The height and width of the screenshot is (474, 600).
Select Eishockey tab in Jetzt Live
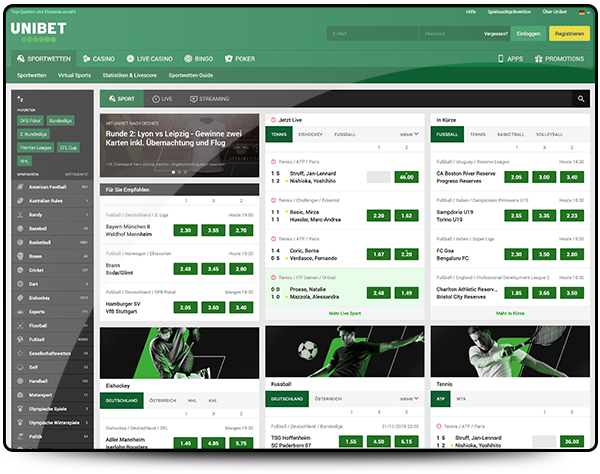click(310, 135)
